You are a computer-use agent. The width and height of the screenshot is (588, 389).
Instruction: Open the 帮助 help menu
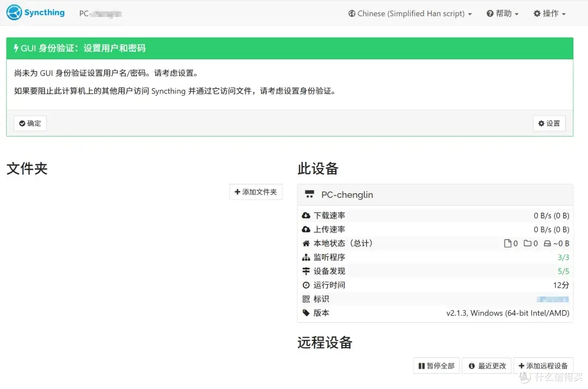tap(503, 14)
